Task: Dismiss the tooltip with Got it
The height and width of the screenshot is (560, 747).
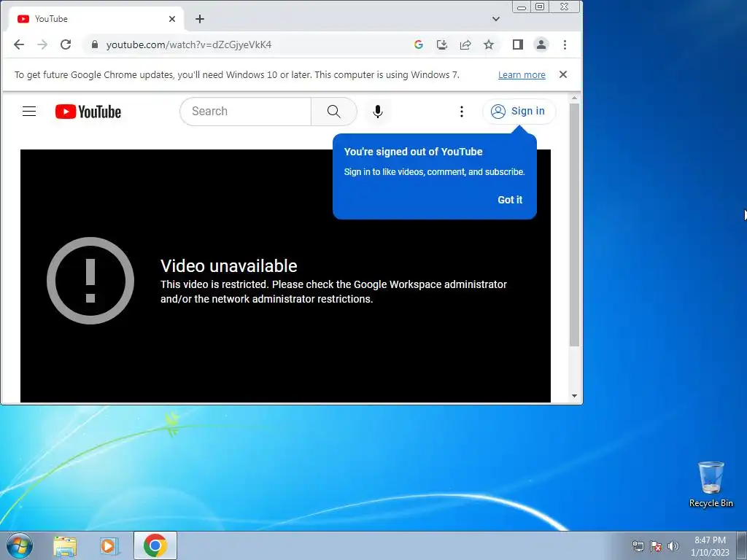Action: tap(510, 200)
